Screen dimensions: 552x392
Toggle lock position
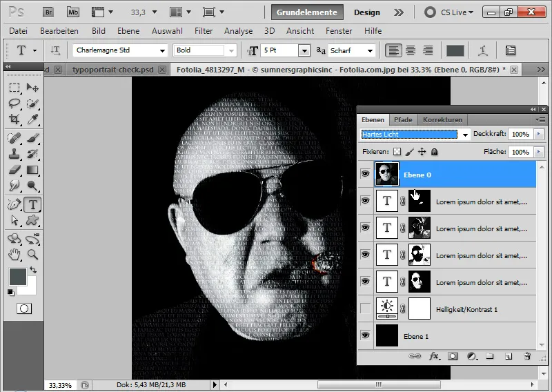[422, 152]
